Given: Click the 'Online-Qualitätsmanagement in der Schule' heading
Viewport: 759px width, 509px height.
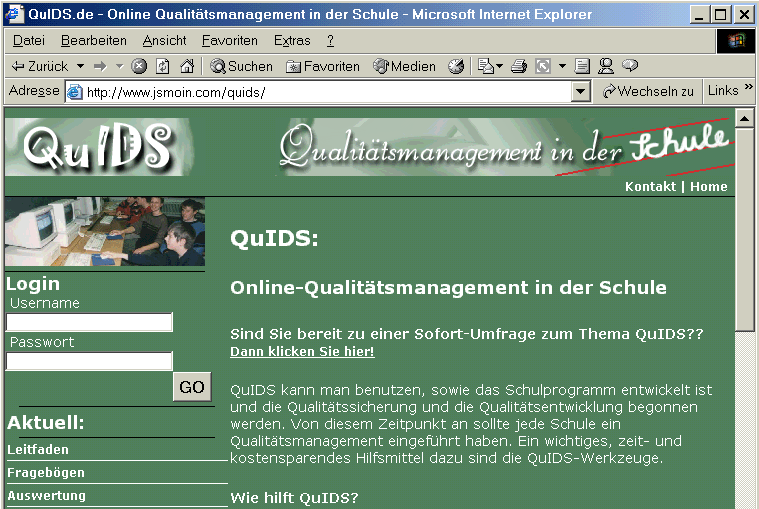Looking at the screenshot, I should [x=448, y=287].
